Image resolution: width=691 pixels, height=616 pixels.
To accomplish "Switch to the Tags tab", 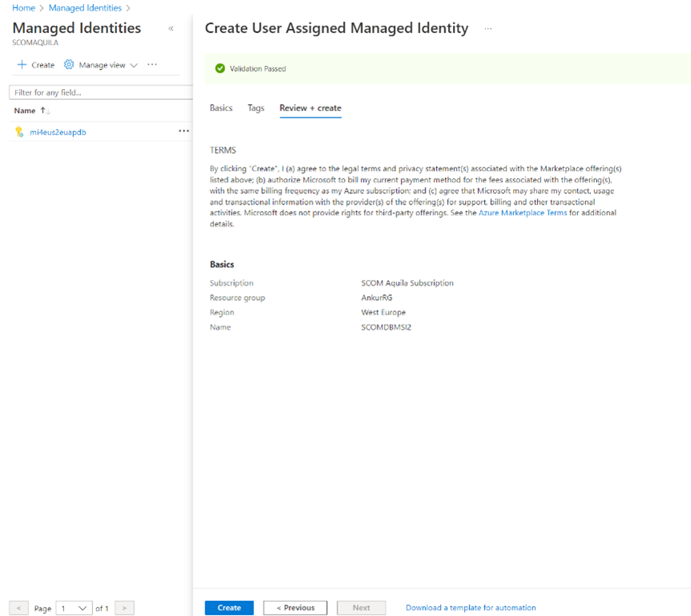I will point(256,107).
